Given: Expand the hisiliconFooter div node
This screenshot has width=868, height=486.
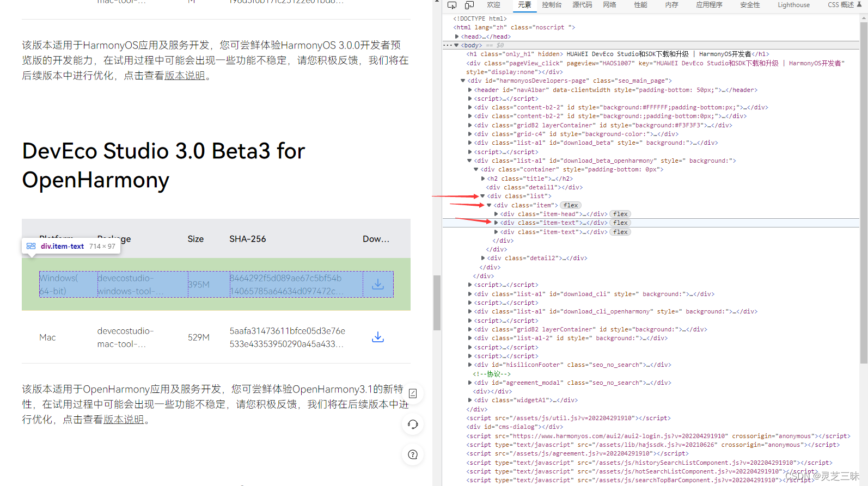Looking at the screenshot, I should click(469, 365).
